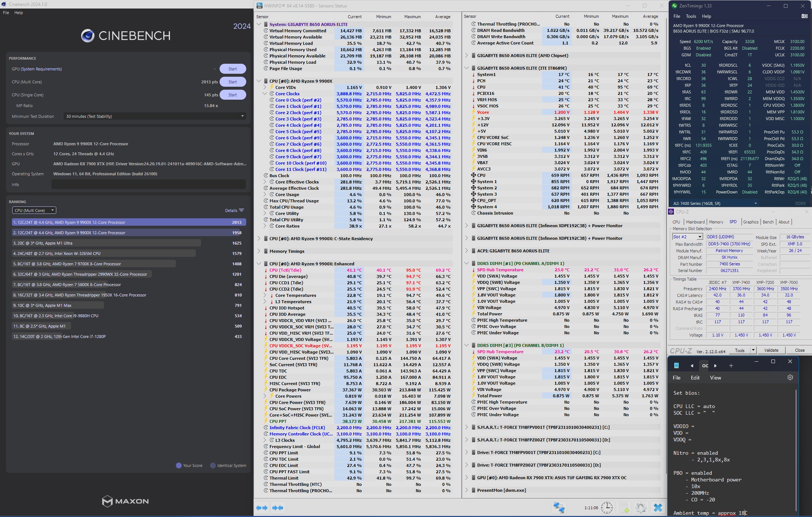Collapse the Core Clocks tree
The image size is (812, 517).
pos(265,94)
